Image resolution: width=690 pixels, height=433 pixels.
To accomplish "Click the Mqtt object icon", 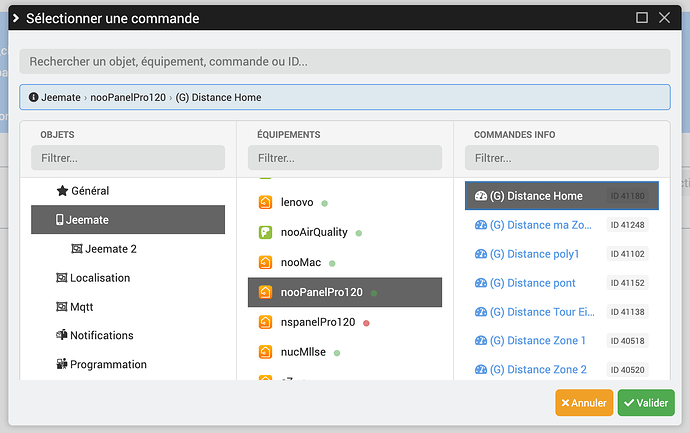I will [x=62, y=307].
